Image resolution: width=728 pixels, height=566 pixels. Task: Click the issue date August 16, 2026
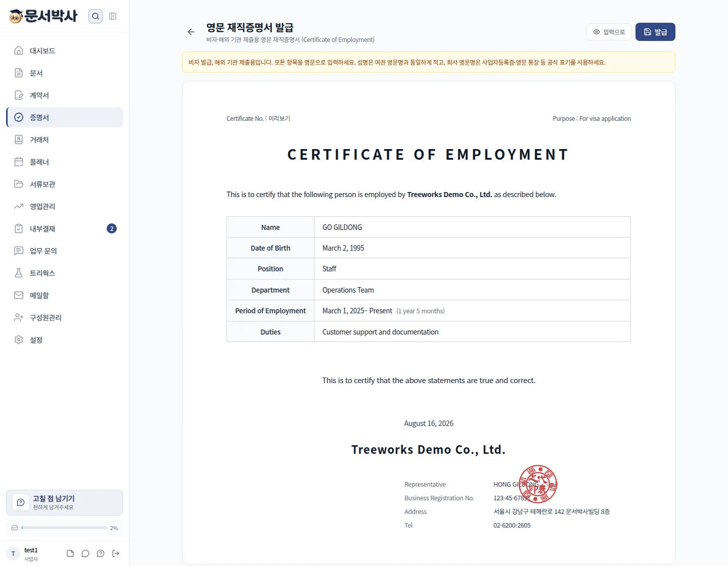pyautogui.click(x=429, y=423)
